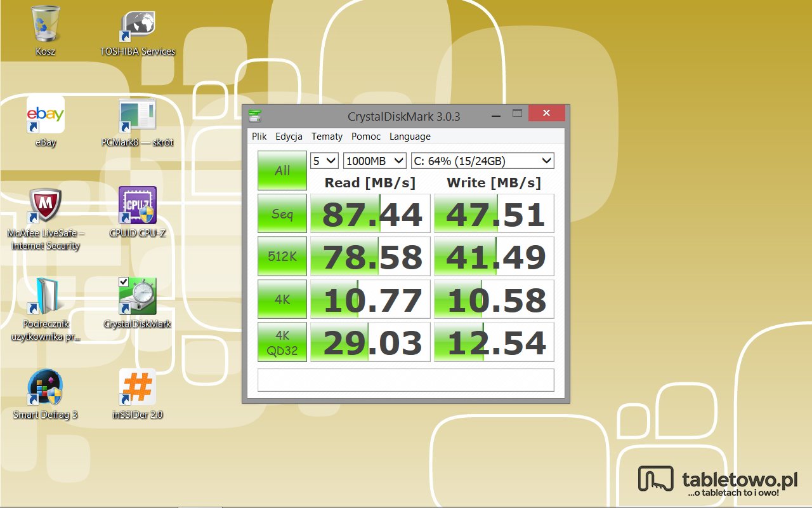This screenshot has width=812, height=508.
Task: Open the Pomoc menu
Action: click(366, 137)
